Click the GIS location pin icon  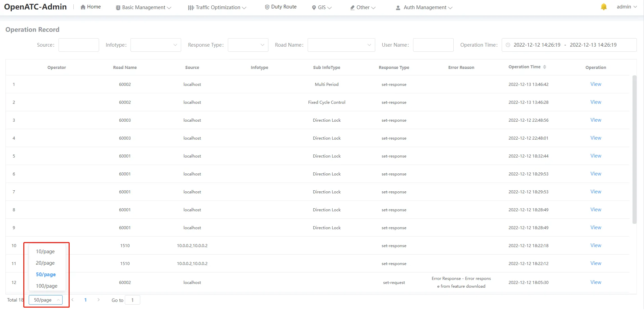pos(314,8)
